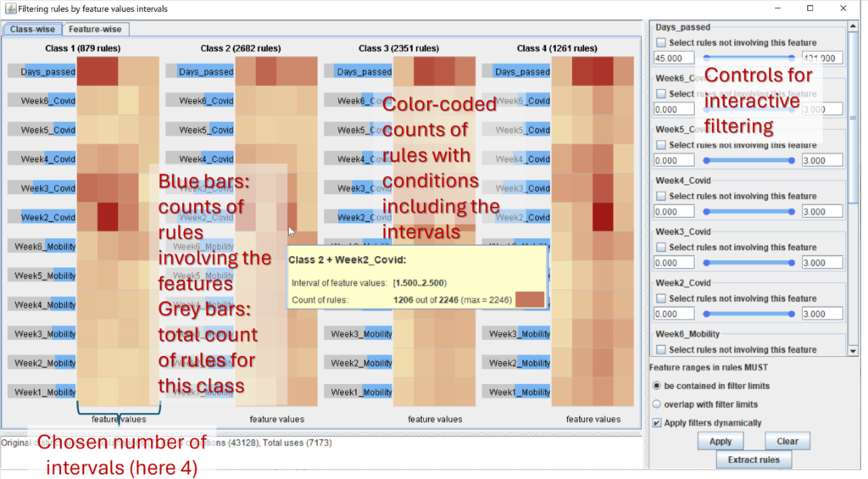
Task: Enable Days_passed 'Select rules not involving' checkbox
Action: (662, 42)
